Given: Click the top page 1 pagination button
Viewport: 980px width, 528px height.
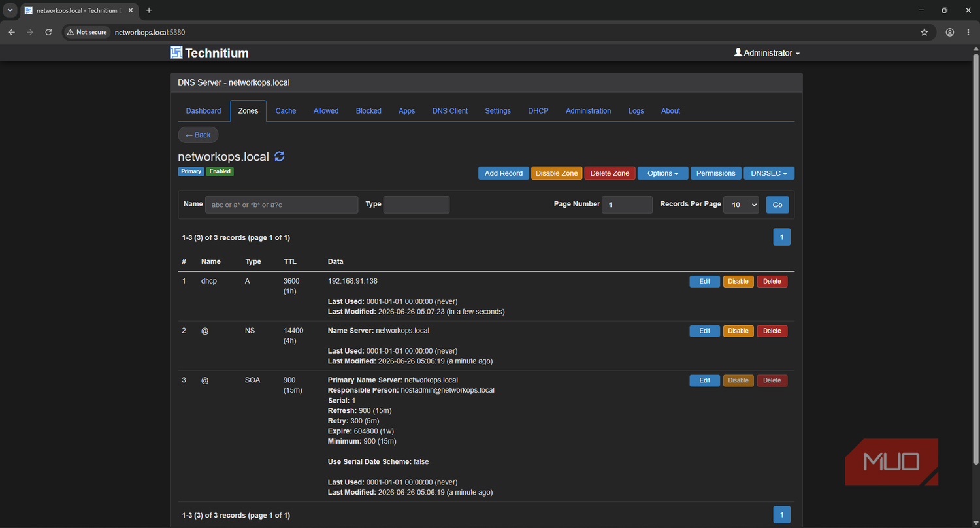Looking at the screenshot, I should (782, 237).
